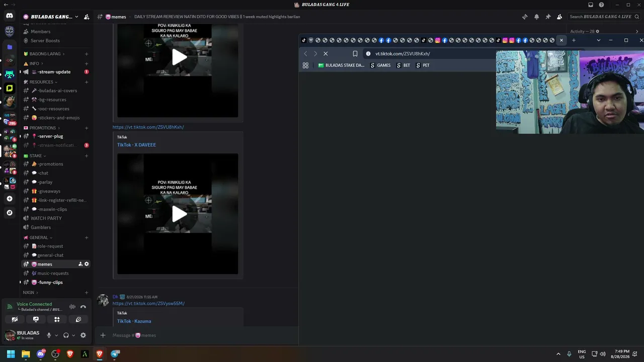The image size is (644, 362).
Task: Disconnect from voice channel
Action: click(83, 307)
